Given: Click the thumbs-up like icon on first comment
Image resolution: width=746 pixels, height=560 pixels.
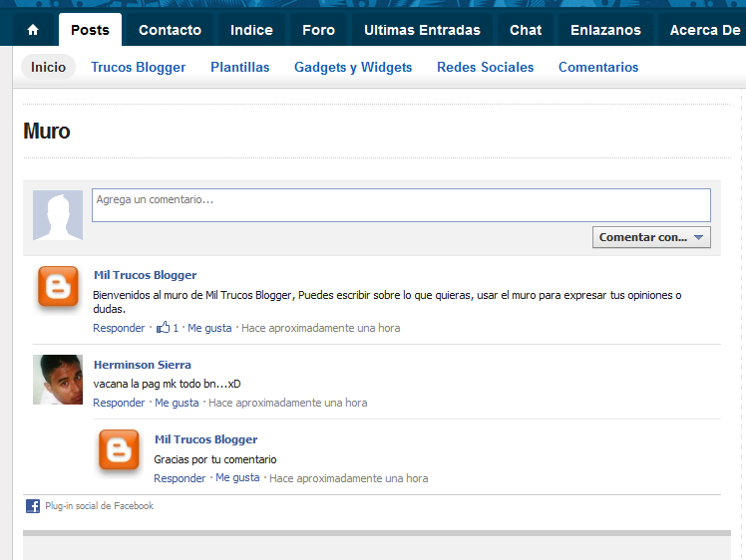Looking at the screenshot, I should tap(164, 328).
